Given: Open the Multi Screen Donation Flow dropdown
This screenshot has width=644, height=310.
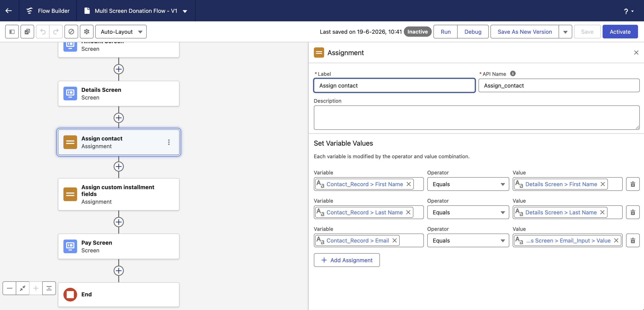Looking at the screenshot, I should [185, 11].
